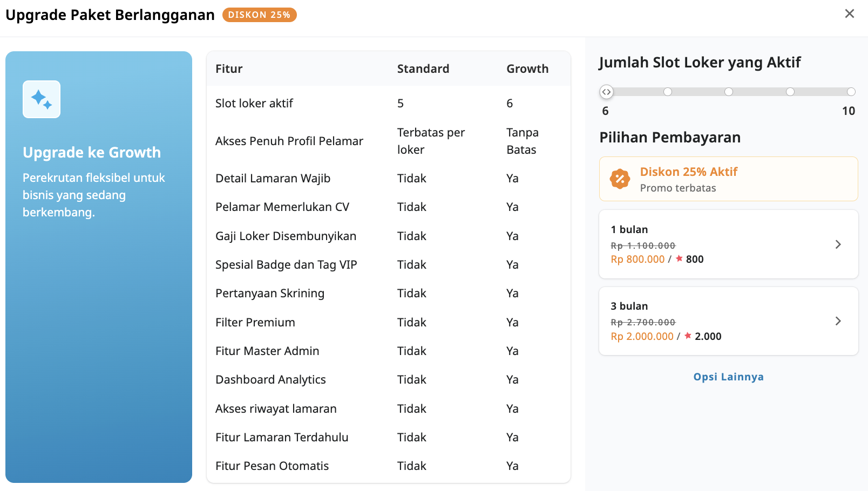Image resolution: width=868 pixels, height=491 pixels.
Task: Click the Growth column header
Action: coord(527,69)
